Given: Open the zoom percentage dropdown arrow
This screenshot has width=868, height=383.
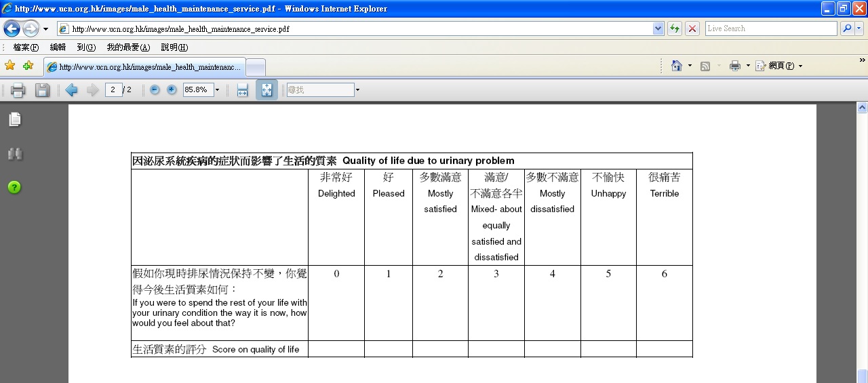Looking at the screenshot, I should 217,89.
